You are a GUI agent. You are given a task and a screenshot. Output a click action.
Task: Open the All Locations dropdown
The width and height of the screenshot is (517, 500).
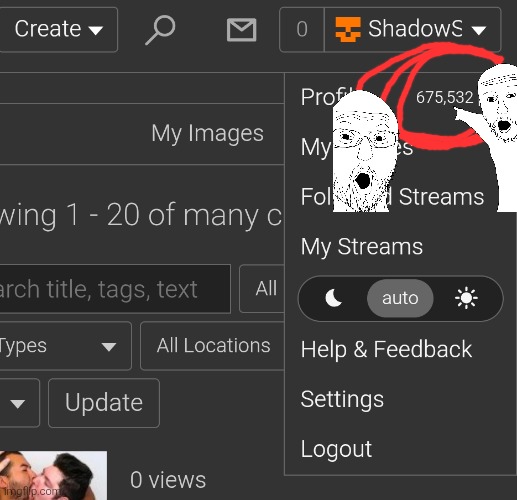[213, 346]
